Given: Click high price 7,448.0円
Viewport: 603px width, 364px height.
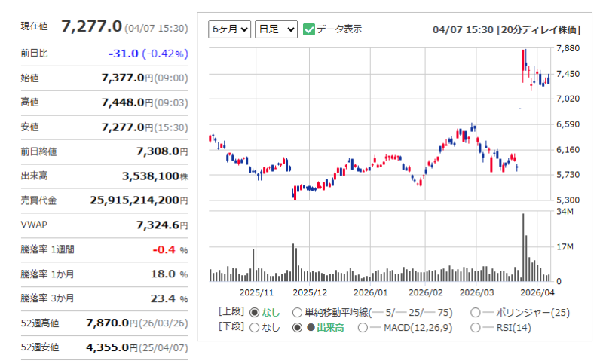Looking at the screenshot, I should [127, 102].
